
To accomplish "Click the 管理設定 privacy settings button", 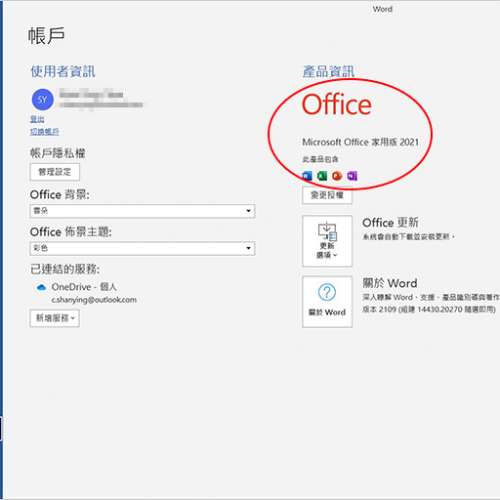I will pos(55,172).
